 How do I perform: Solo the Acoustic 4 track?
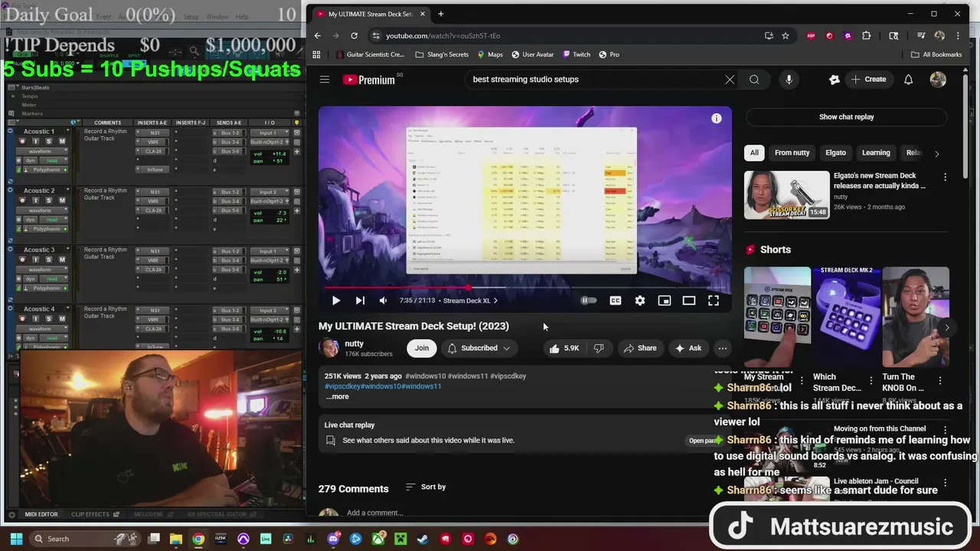(49, 319)
